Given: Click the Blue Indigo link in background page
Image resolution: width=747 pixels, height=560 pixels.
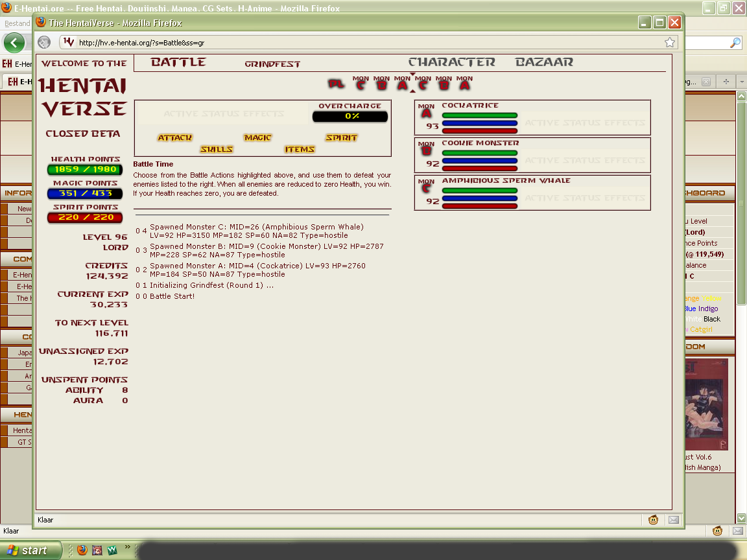Looking at the screenshot, I should click(x=701, y=309).
